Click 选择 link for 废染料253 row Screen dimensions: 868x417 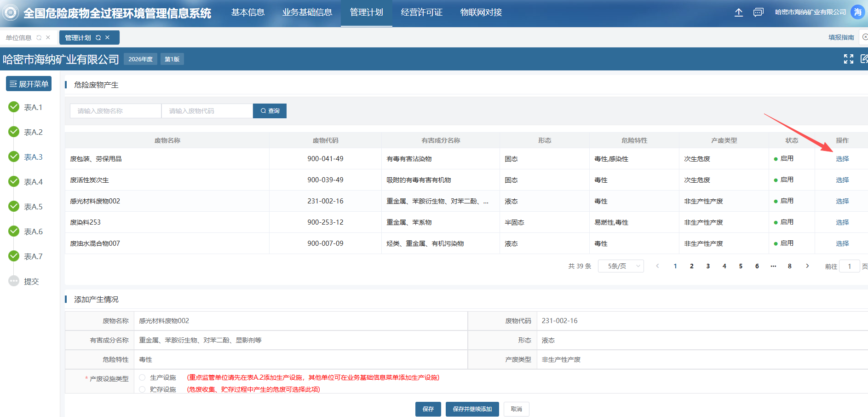pos(842,222)
